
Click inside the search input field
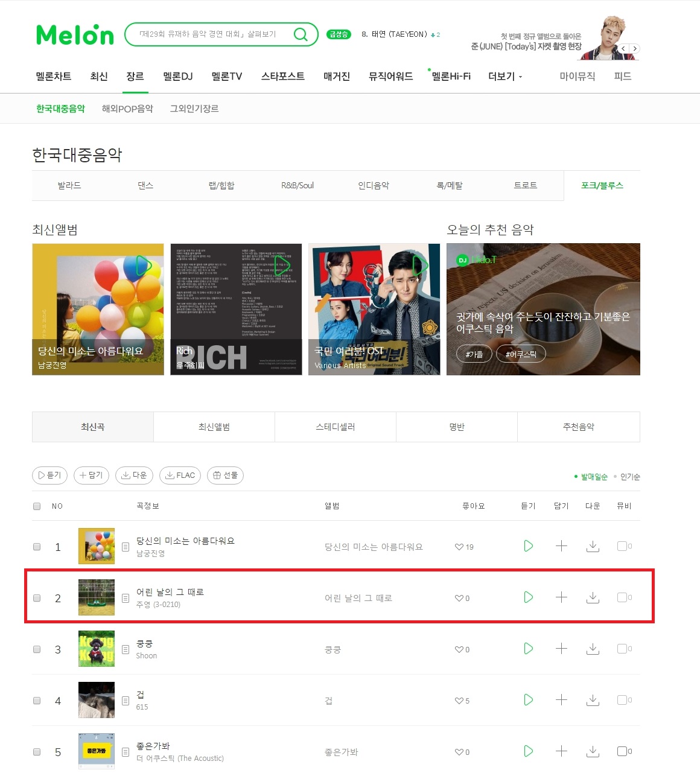click(208, 34)
